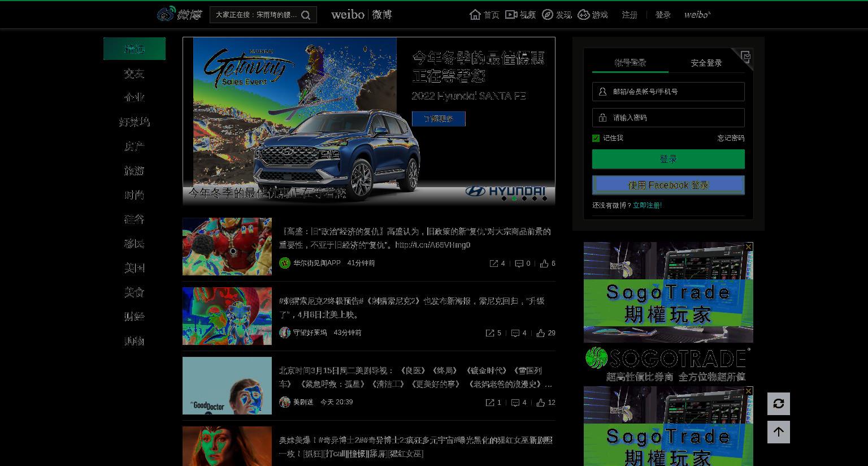The width and height of the screenshot is (868, 466).
Task: Like the 美剧导视 post
Action: (541, 403)
